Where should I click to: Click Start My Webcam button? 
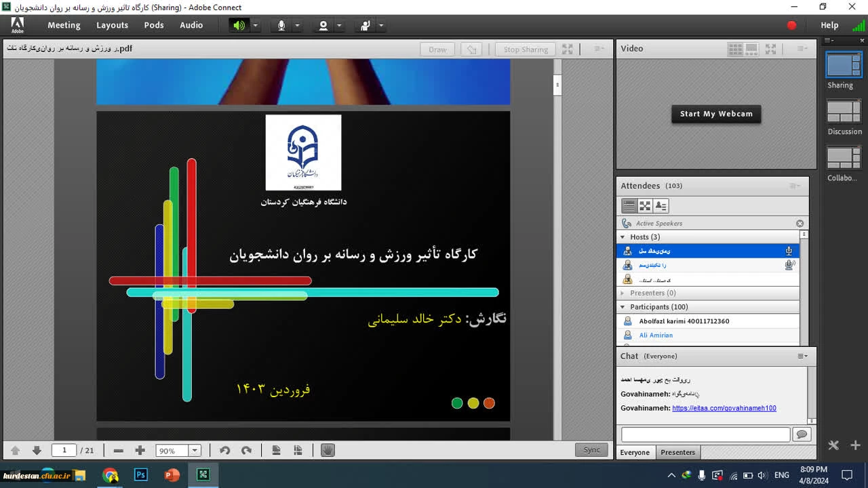(x=716, y=114)
